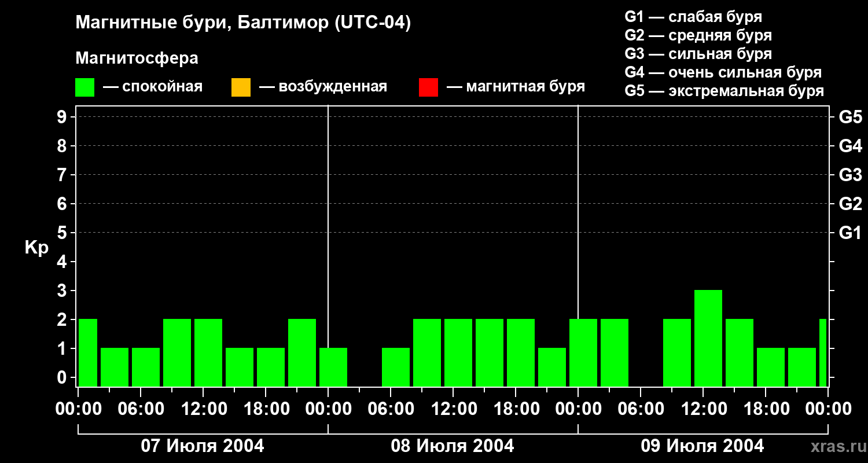Click the "09 Июля 2004" date label
Screen dimensions: 868x463
[703, 446]
